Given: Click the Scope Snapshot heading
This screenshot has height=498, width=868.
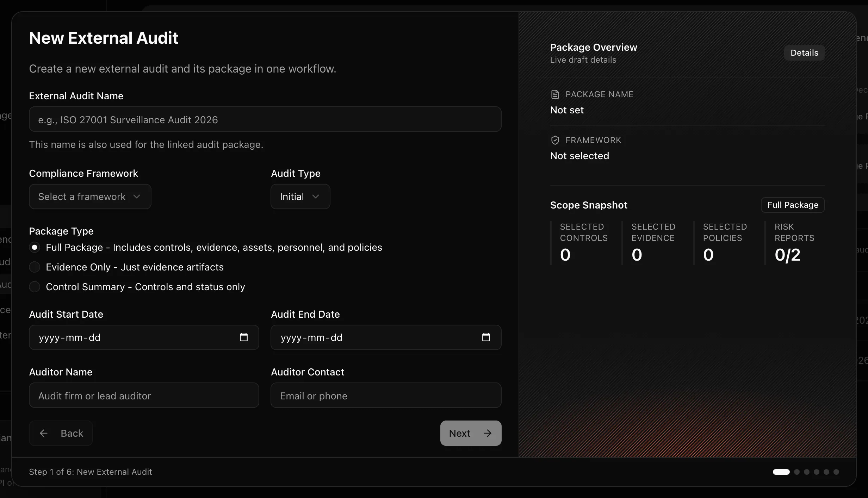Looking at the screenshot, I should pos(589,205).
